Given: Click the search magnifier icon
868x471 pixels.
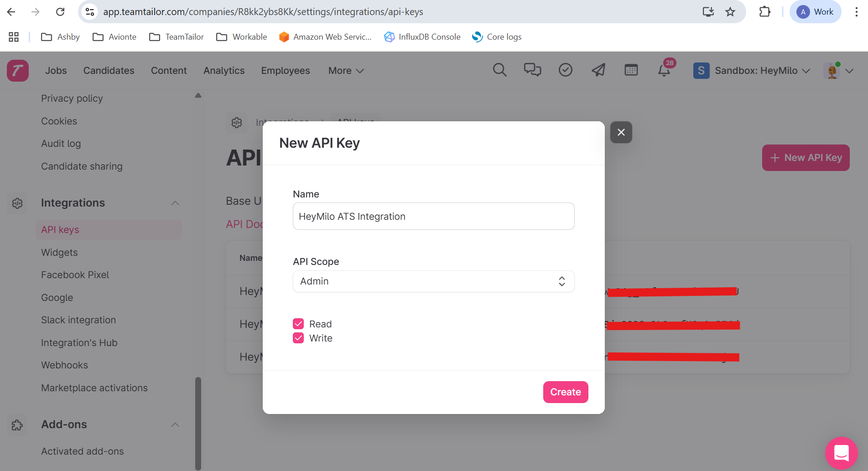Looking at the screenshot, I should tap(499, 70).
